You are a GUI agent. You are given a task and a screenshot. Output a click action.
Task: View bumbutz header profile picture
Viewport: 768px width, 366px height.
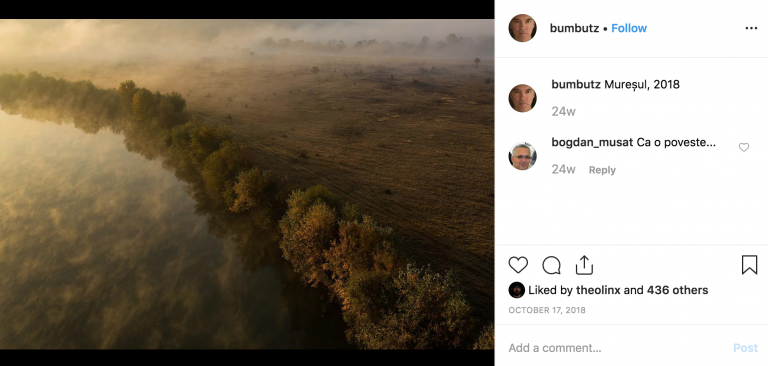coord(523,28)
